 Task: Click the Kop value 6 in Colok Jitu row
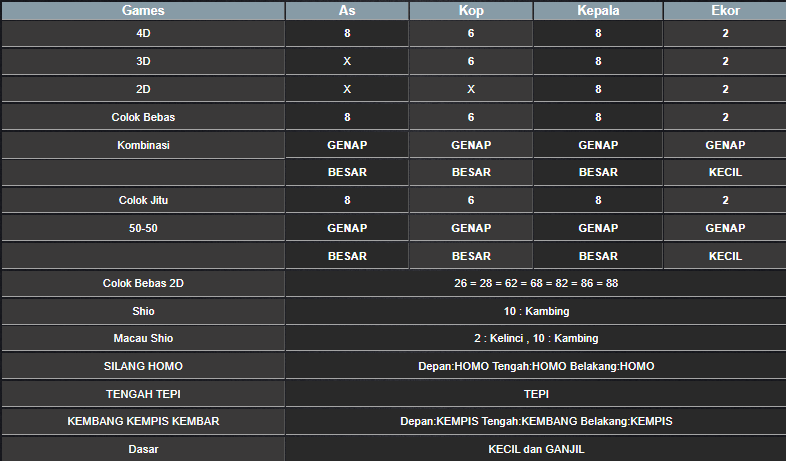(471, 200)
